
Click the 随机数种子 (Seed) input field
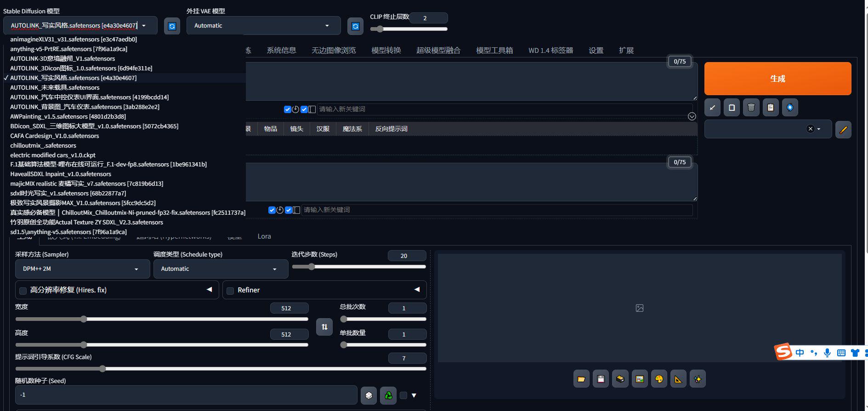point(186,395)
